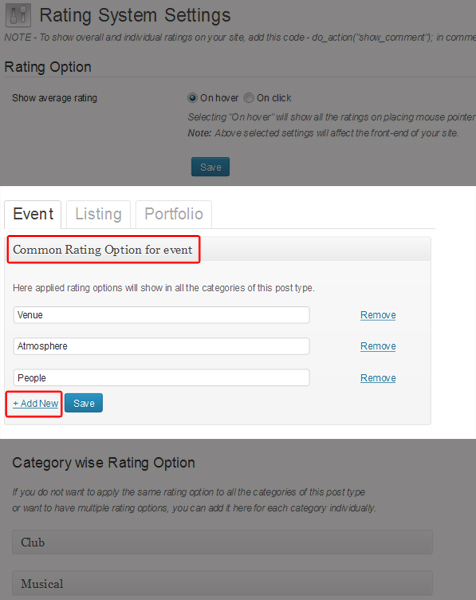Collapse Common Rating Option for event panel
This screenshot has width=476, height=600.
[217, 249]
